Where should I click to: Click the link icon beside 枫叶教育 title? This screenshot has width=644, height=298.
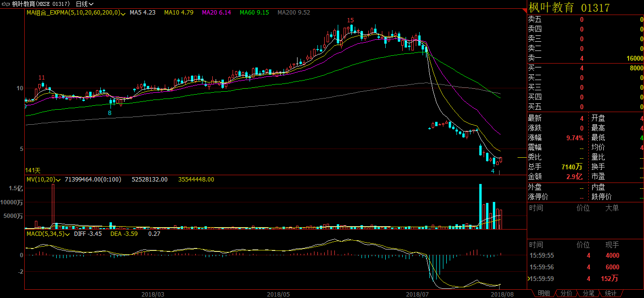[x=6, y=4]
